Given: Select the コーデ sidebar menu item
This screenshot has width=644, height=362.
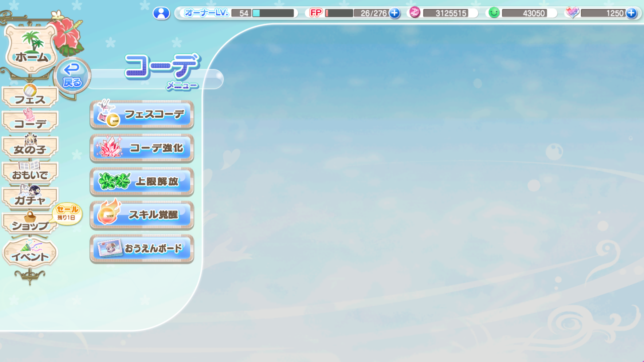Looking at the screenshot, I should (x=30, y=122).
